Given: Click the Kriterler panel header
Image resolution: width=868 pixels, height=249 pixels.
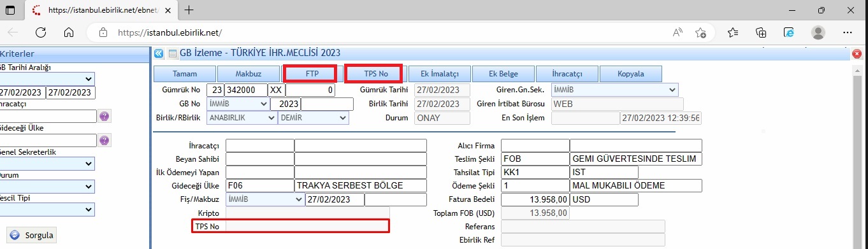Looking at the screenshot, I should coord(74,54).
